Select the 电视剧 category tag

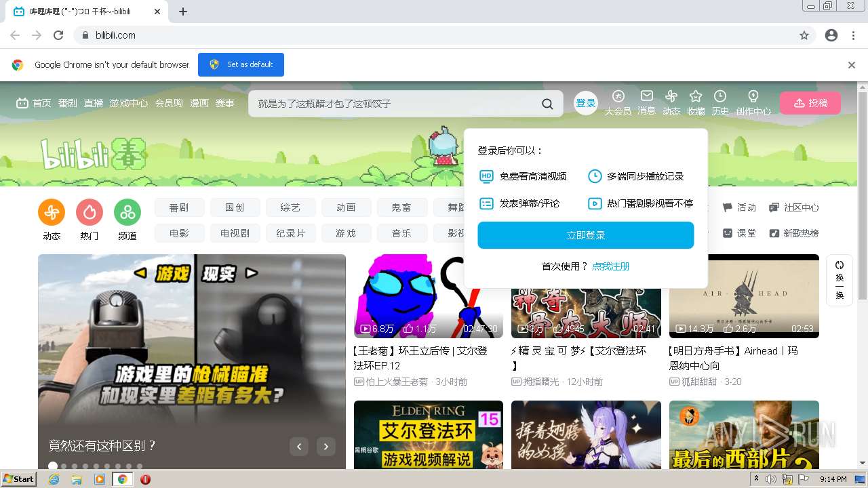click(235, 233)
